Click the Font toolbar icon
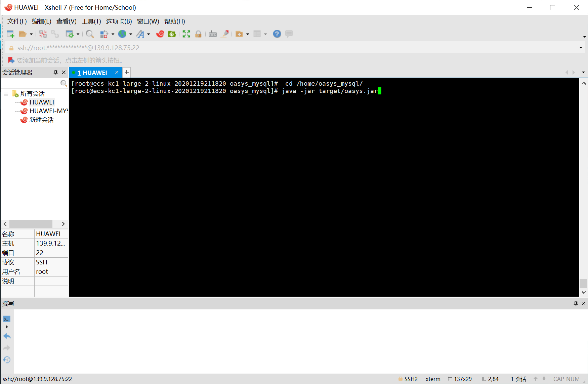This screenshot has height=384, width=588. click(x=140, y=34)
